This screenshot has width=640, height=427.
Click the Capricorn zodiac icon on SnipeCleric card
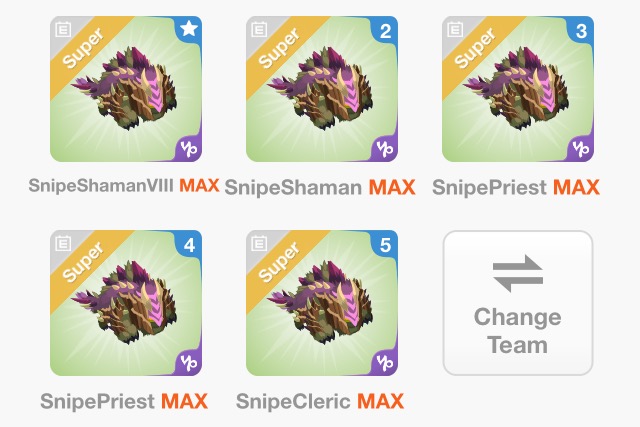[x=384, y=363]
